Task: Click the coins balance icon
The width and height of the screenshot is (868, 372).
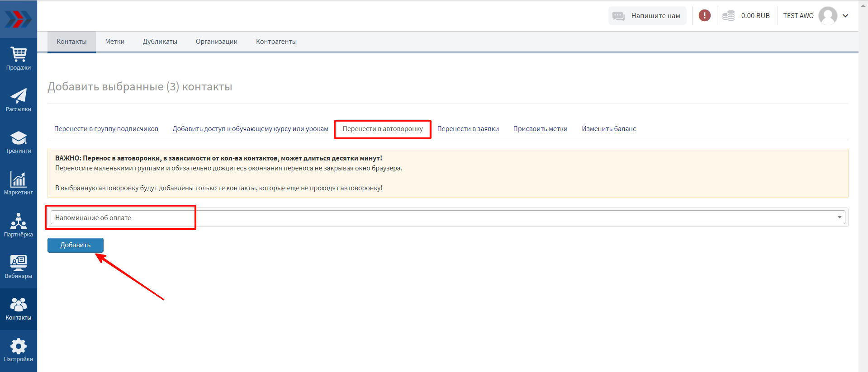Action: coord(728,16)
